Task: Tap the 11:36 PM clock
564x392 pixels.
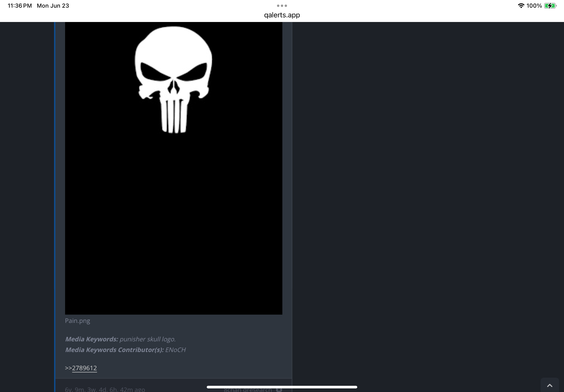Action: [20, 6]
